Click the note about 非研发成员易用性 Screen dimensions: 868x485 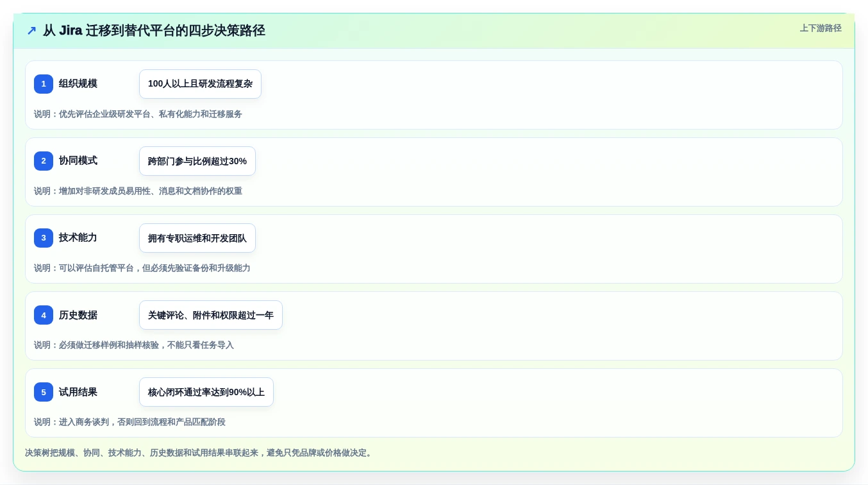[x=138, y=191]
